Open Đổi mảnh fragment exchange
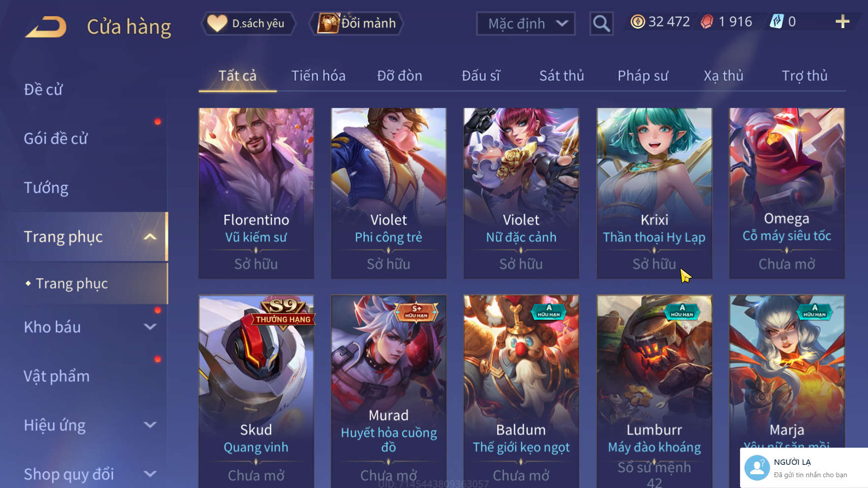Viewport: 868px width, 488px height. point(356,23)
